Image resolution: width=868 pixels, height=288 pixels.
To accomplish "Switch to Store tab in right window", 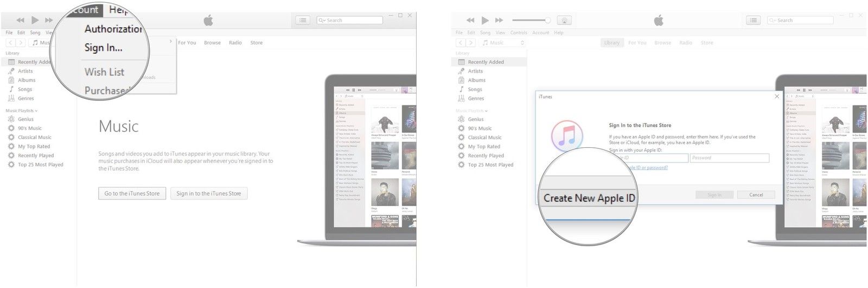I will point(707,42).
